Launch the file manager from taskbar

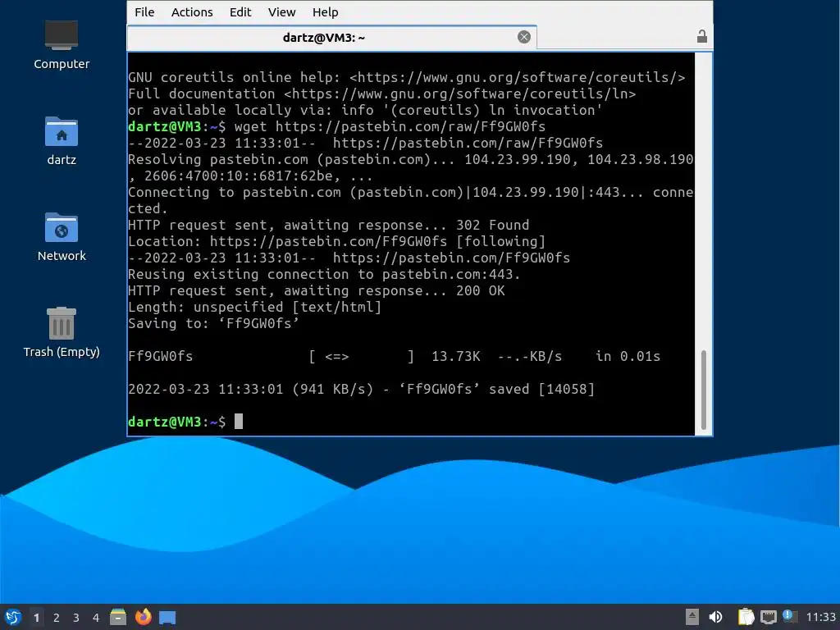118,617
